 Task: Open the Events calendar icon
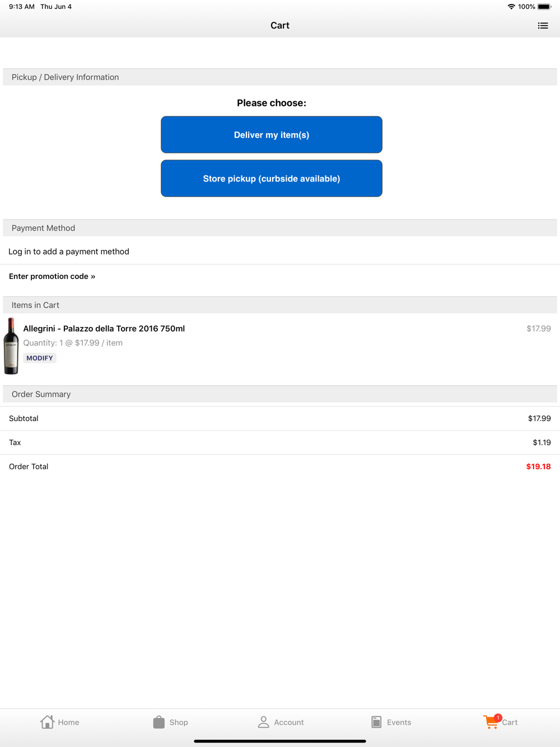point(376,722)
